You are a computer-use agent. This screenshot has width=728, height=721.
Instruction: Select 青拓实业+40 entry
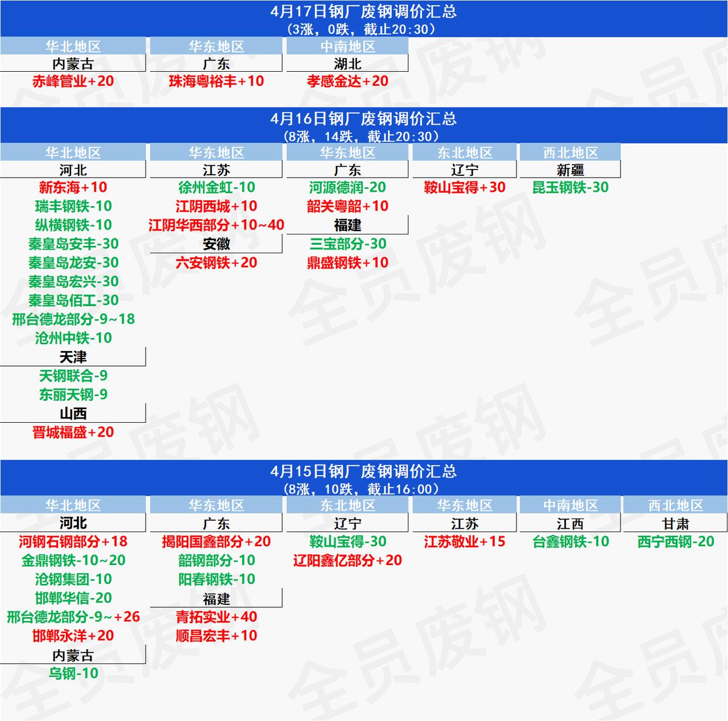[x=216, y=616]
